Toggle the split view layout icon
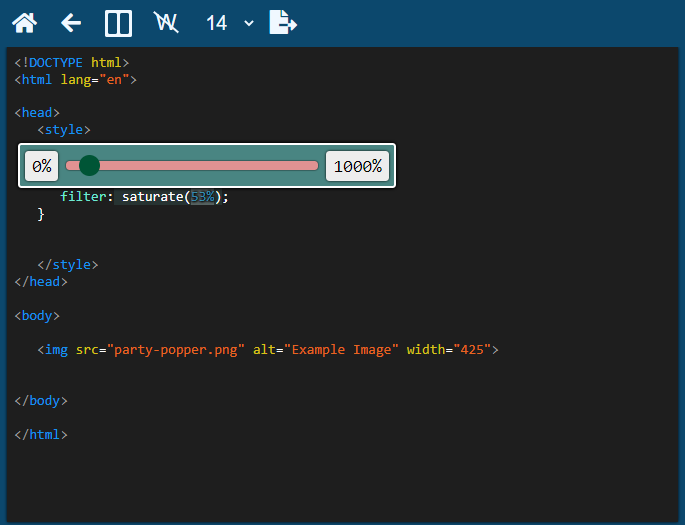The image size is (685, 525). pyautogui.click(x=118, y=23)
